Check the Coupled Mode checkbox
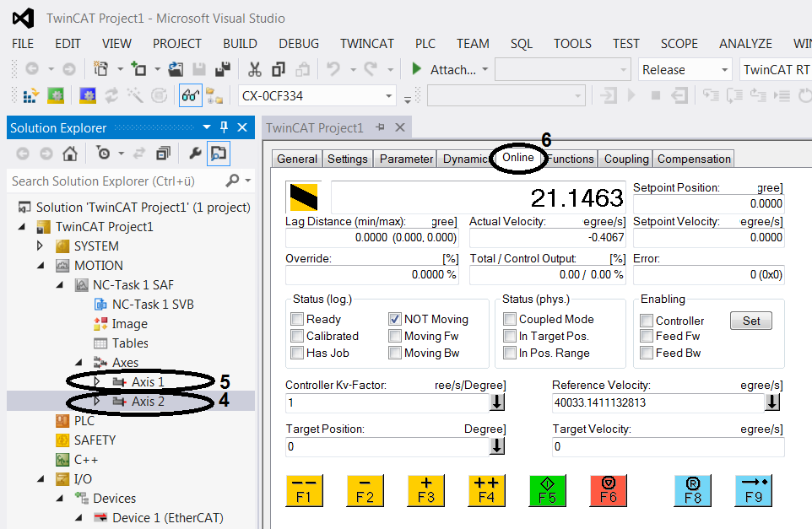Image resolution: width=812 pixels, height=529 pixels. (x=510, y=319)
